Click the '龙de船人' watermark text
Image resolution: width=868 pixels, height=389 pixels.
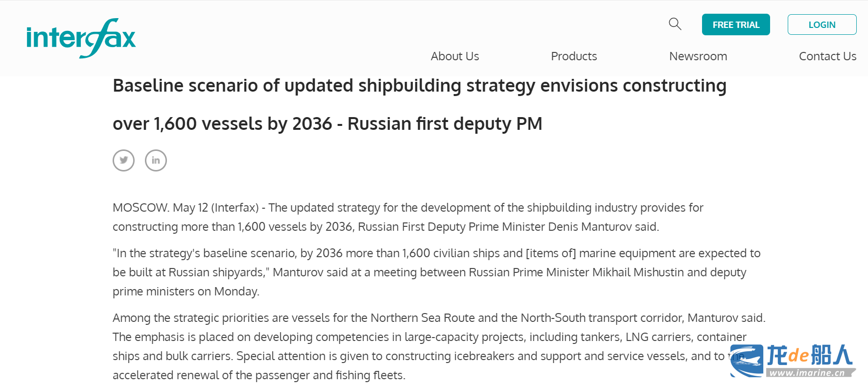pos(810,355)
